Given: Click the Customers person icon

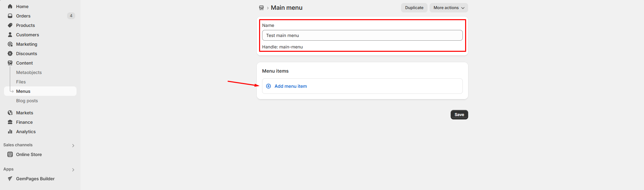Looking at the screenshot, I should point(10,35).
